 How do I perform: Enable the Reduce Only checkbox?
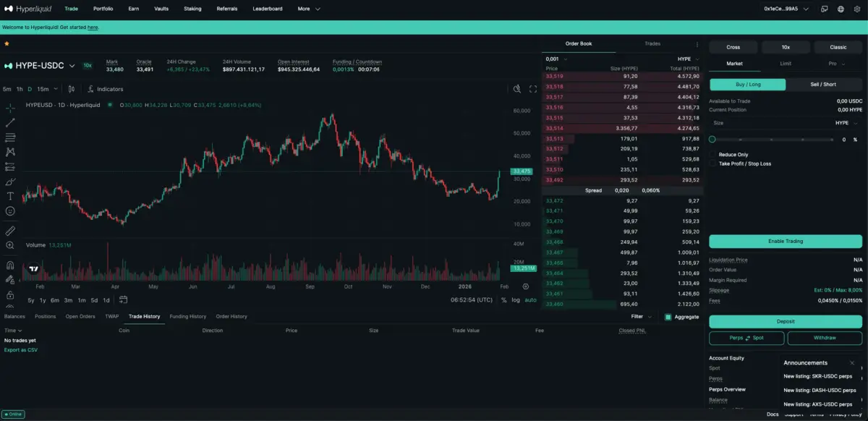tap(713, 154)
